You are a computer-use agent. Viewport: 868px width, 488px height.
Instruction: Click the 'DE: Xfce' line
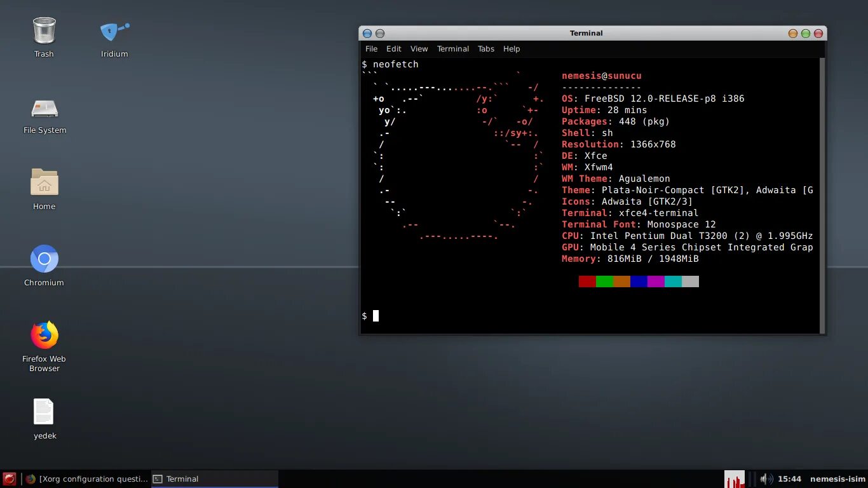click(585, 156)
